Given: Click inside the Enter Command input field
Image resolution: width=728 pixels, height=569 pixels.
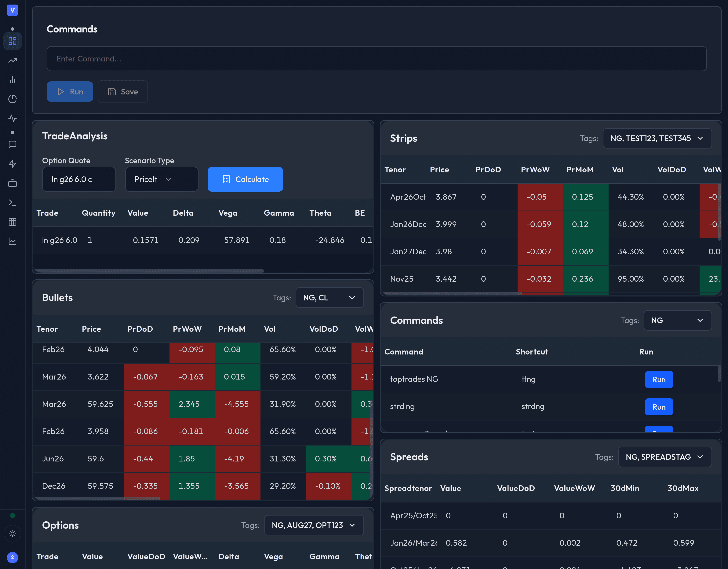Looking at the screenshot, I should 376,59.
